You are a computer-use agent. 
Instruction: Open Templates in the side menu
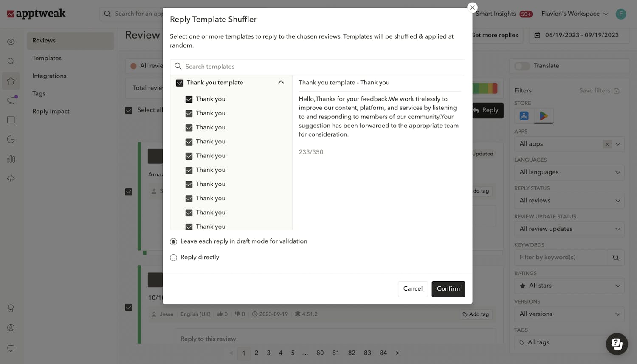[47, 58]
